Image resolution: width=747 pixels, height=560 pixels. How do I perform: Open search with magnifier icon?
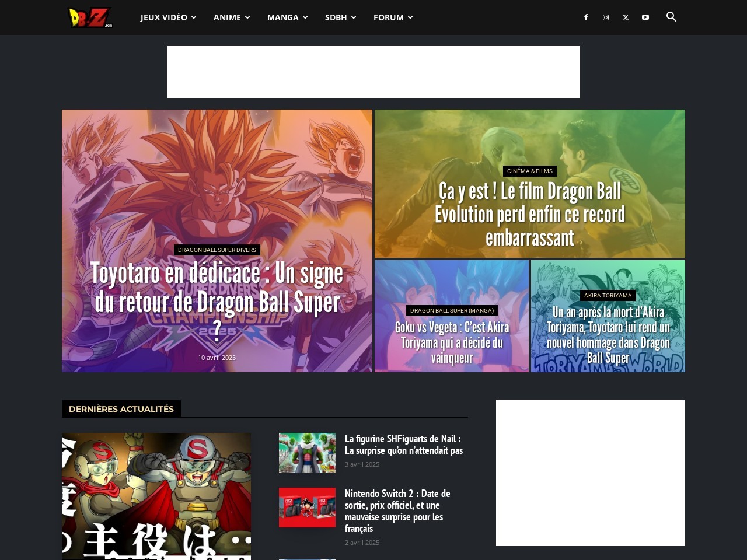pos(672,17)
